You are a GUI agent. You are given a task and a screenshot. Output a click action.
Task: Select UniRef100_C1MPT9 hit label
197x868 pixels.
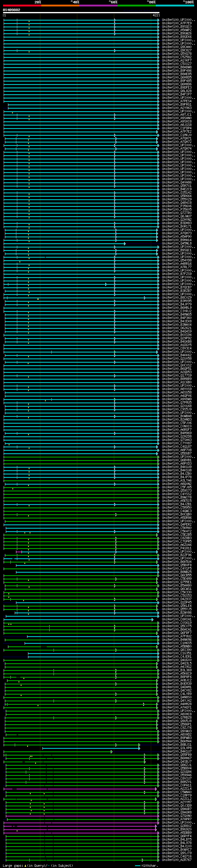[176, 796]
